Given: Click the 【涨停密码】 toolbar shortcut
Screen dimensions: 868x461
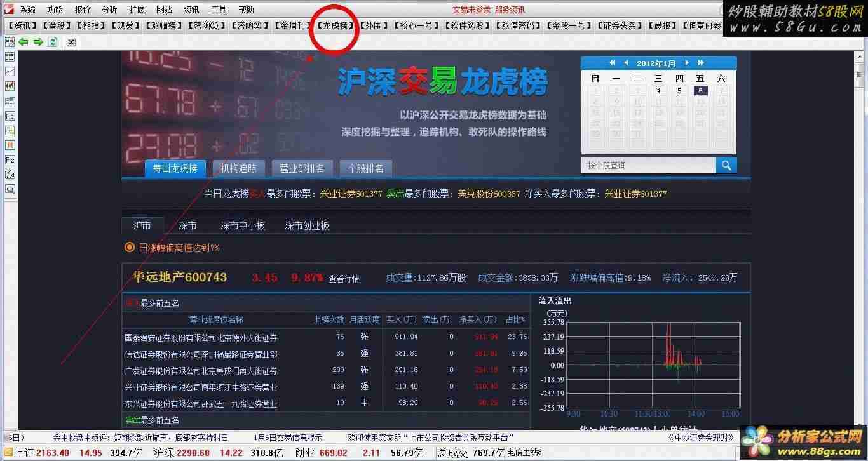Looking at the screenshot, I should click(518, 25).
